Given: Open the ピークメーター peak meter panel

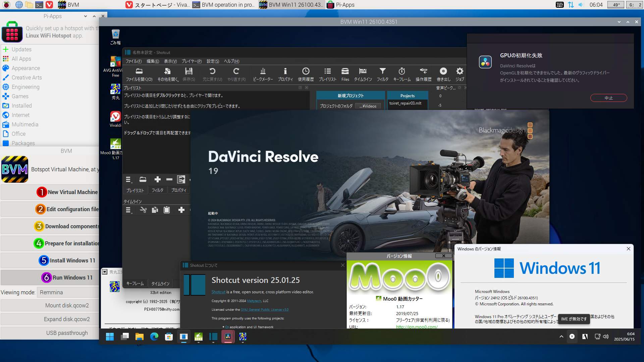Looking at the screenshot, I should tap(263, 74).
